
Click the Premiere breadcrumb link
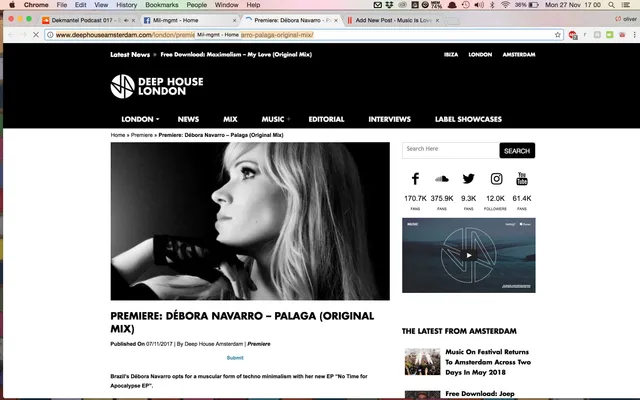142,135
